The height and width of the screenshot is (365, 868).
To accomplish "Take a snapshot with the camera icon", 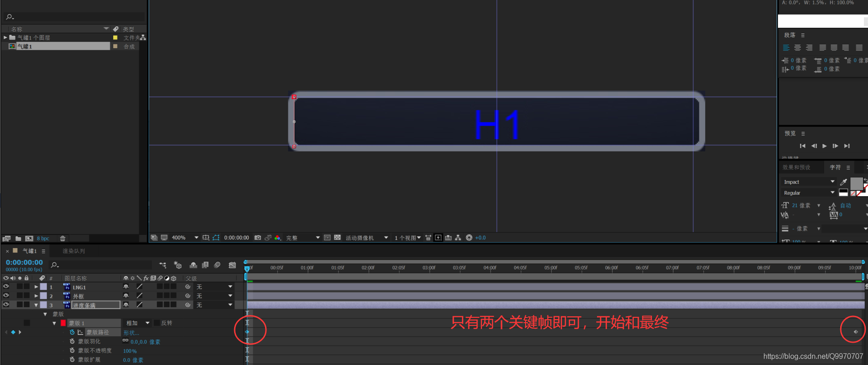I will (258, 238).
